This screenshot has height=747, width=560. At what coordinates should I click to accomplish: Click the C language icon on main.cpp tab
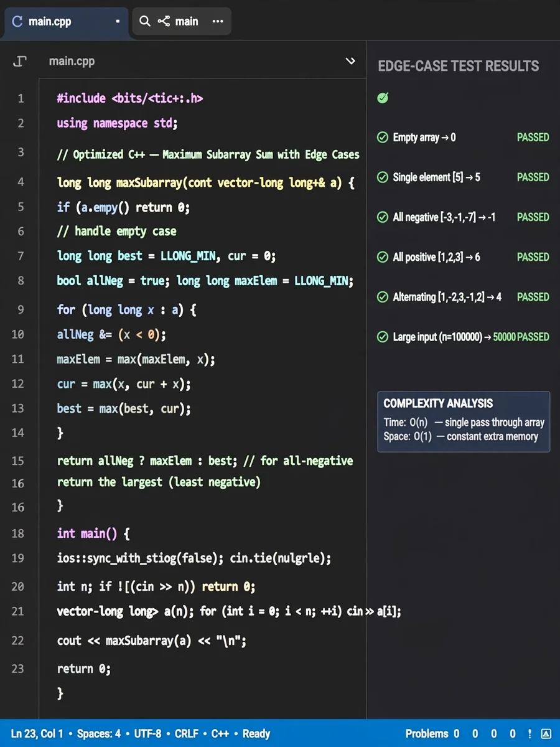(x=17, y=21)
